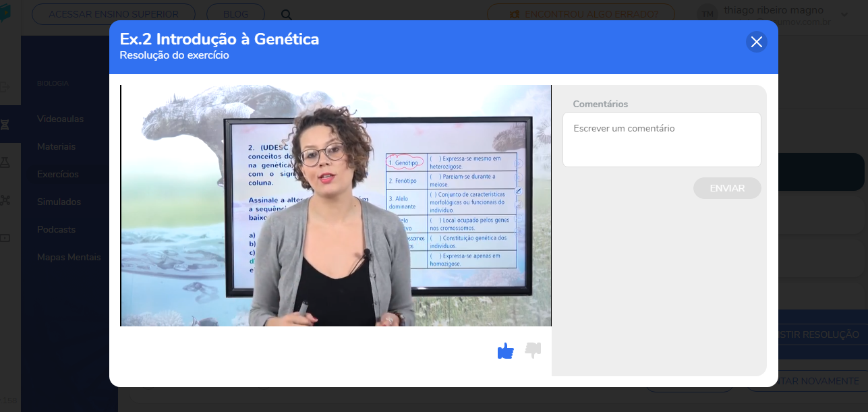
Task: Like the video with thumbs up
Action: pyautogui.click(x=505, y=351)
